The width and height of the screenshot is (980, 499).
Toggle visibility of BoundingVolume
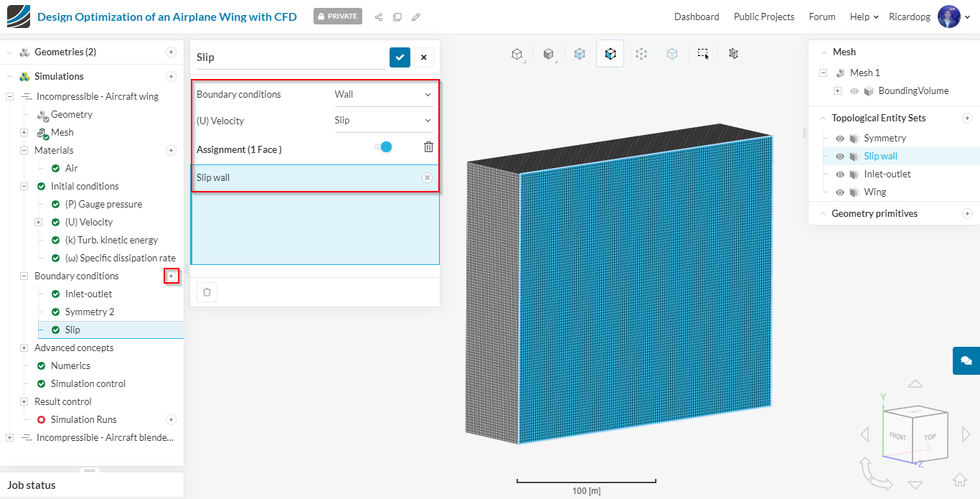[x=854, y=91]
